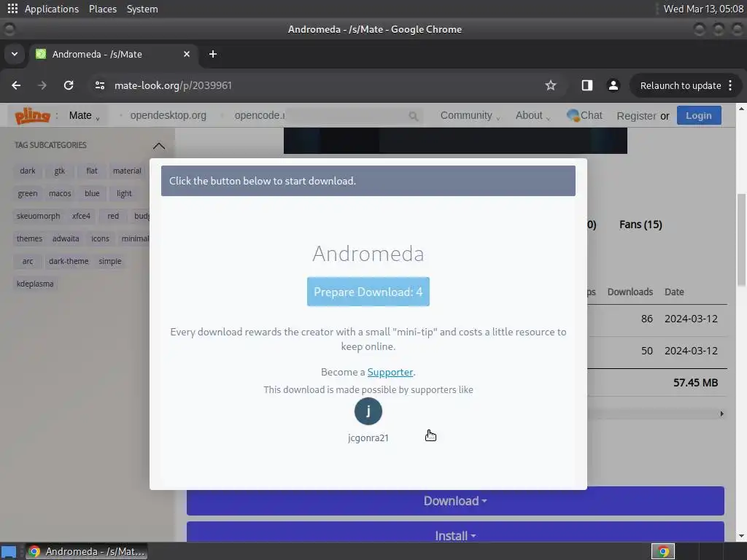Select the green tag

click(x=28, y=193)
